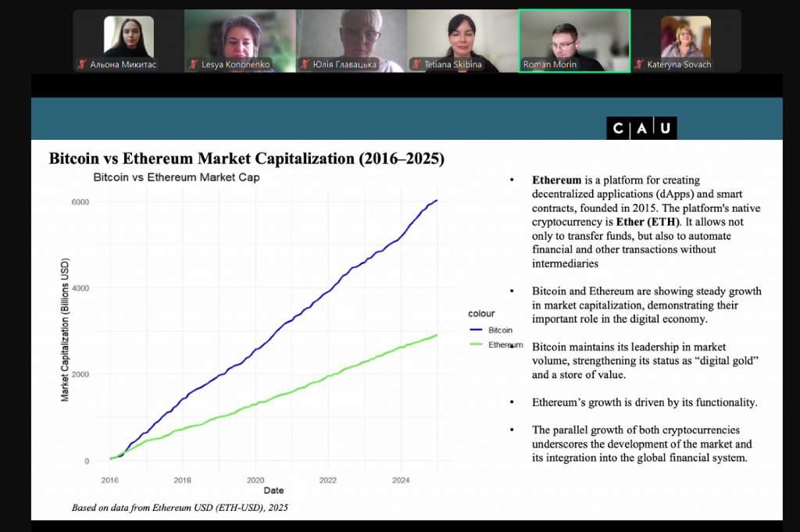The width and height of the screenshot is (800, 532).
Task: Click the blue Bitcoin legend swatch
Action: pyautogui.click(x=477, y=330)
